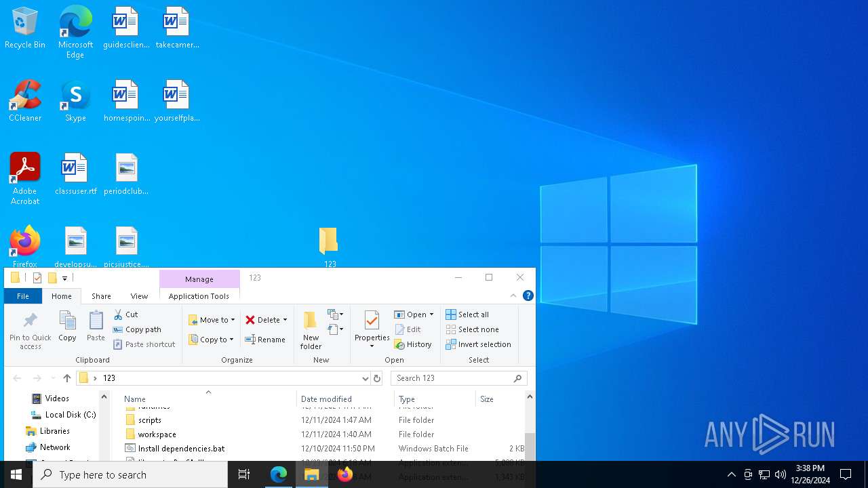Click Invert selection in the ribbon
This screenshot has height=488, width=868.
(x=478, y=344)
